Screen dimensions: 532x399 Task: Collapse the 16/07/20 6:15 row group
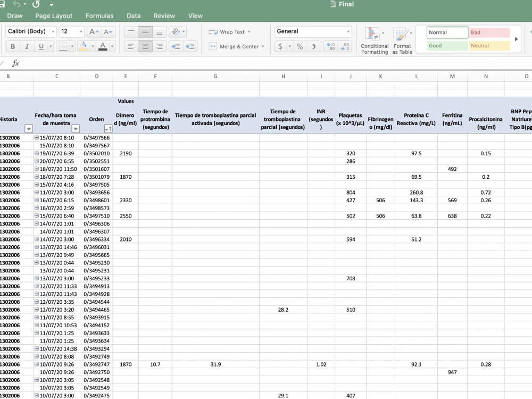36,200
